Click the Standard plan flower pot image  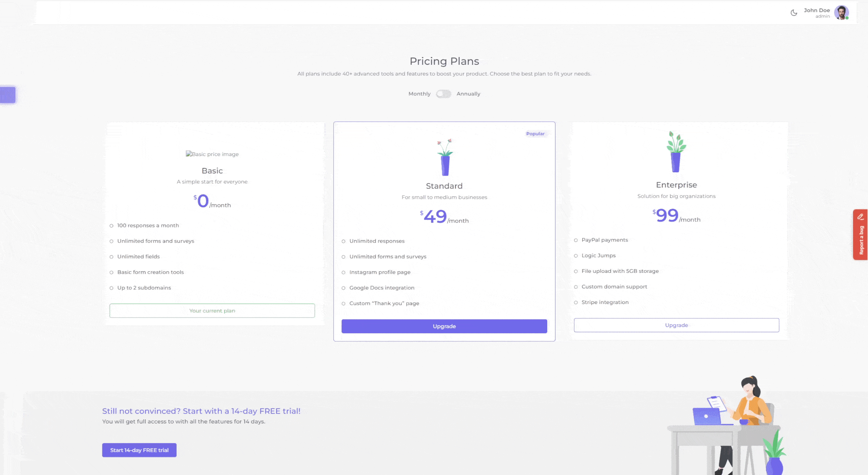[x=445, y=157]
